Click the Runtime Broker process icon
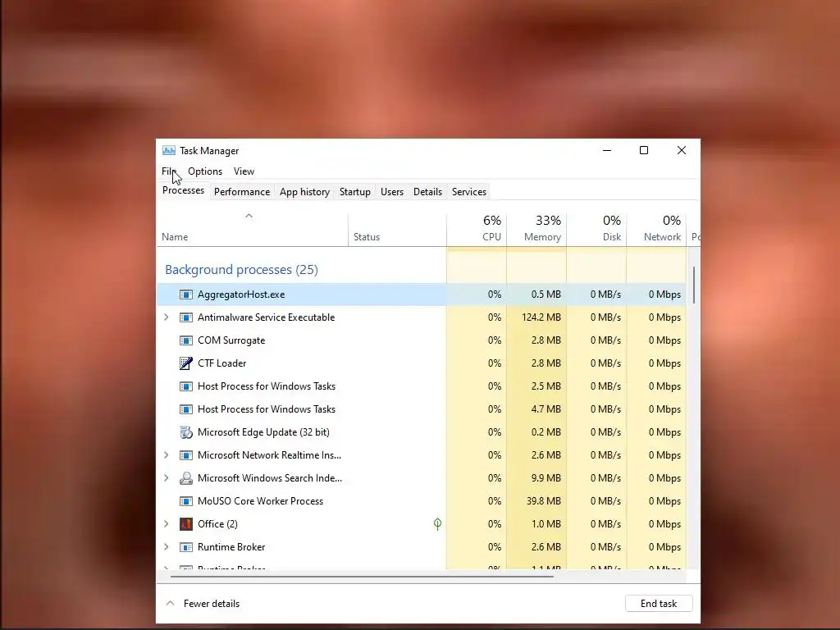The image size is (840, 630). 186,547
